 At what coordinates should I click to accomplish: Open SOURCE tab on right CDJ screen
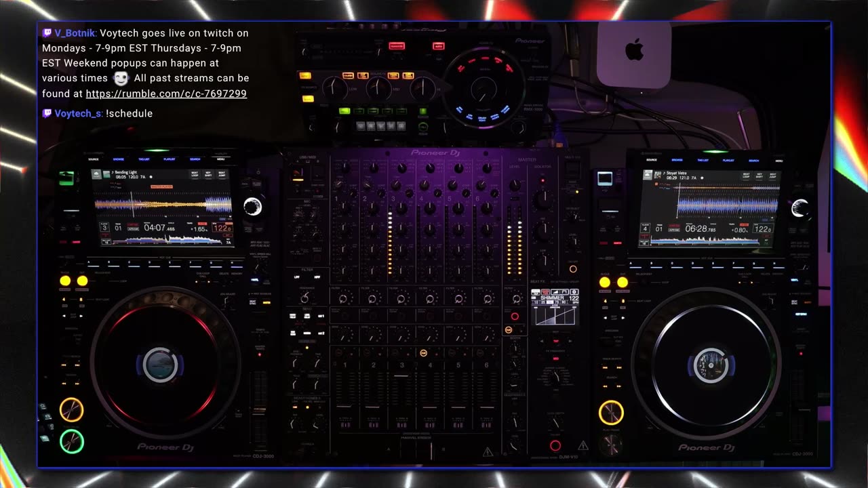tap(652, 160)
